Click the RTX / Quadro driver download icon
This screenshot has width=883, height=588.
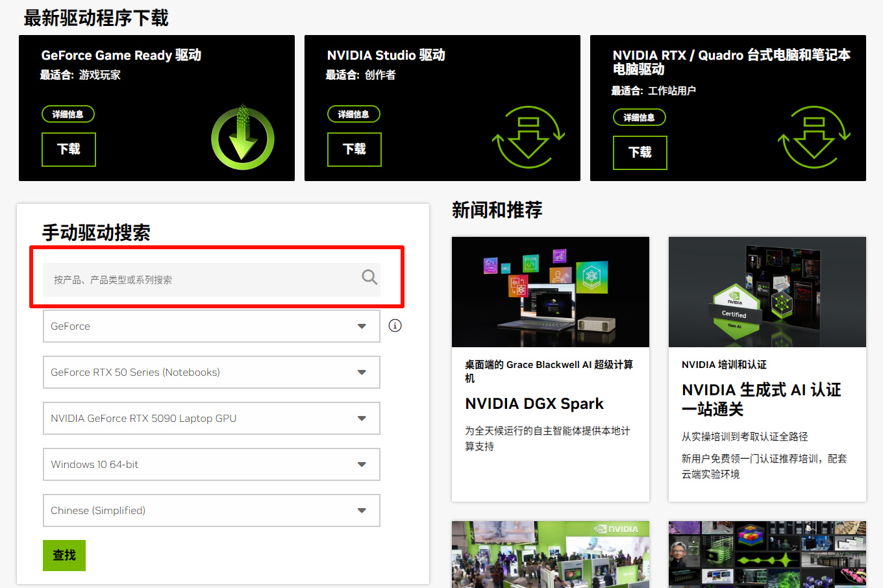click(x=814, y=137)
